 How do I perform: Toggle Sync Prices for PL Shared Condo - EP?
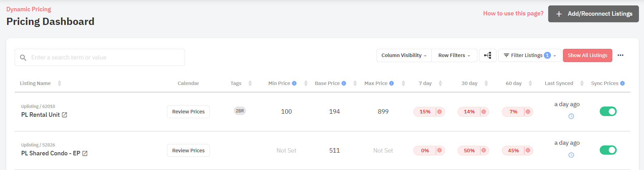click(x=608, y=150)
